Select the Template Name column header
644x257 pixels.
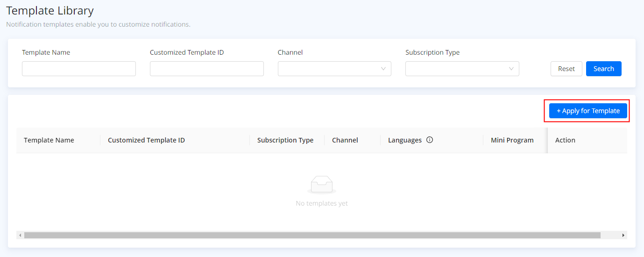[49, 140]
